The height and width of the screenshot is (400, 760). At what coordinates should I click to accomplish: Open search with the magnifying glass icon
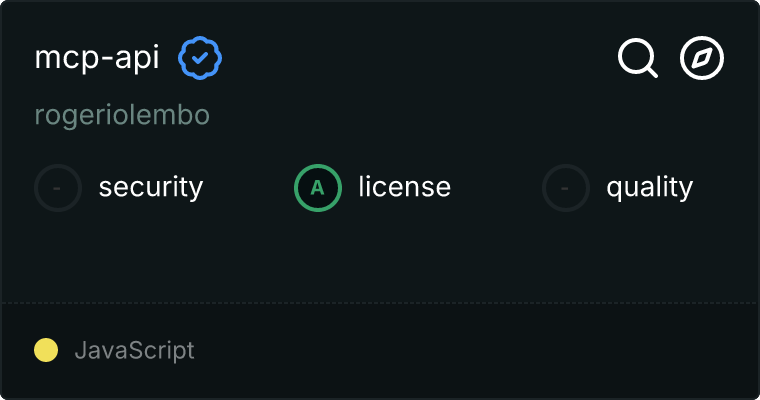click(637, 58)
